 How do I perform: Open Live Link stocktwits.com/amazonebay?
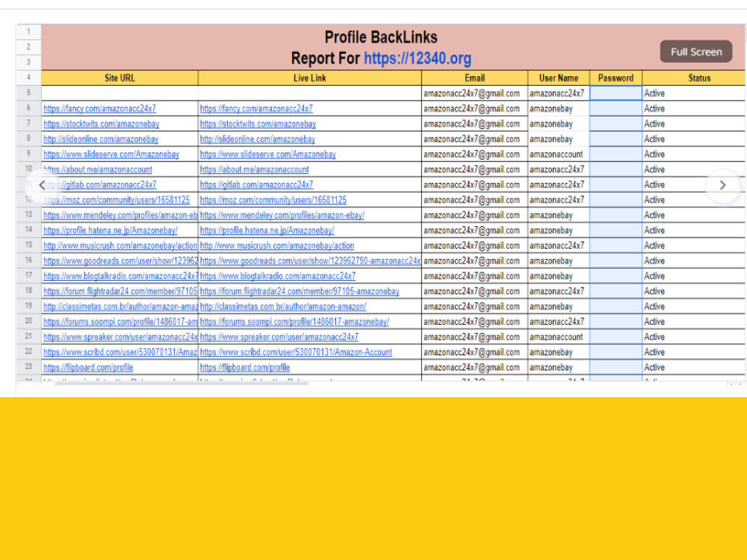pyautogui.click(x=258, y=124)
